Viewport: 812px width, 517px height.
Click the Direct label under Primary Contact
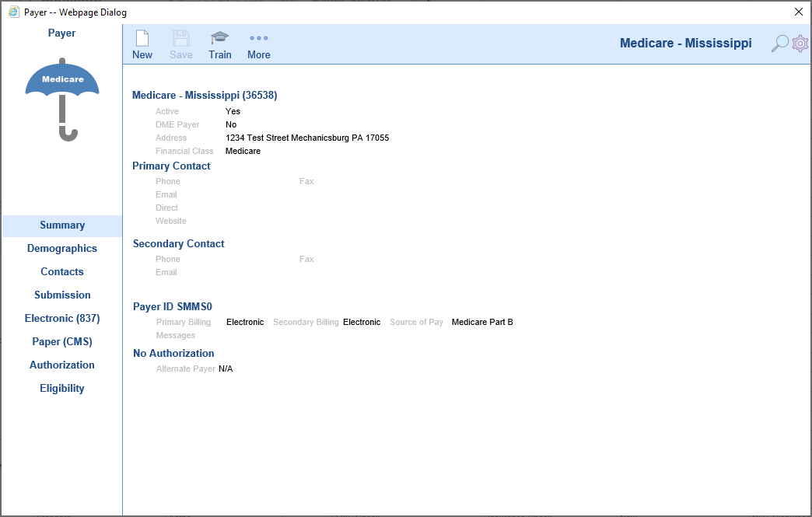(x=166, y=208)
